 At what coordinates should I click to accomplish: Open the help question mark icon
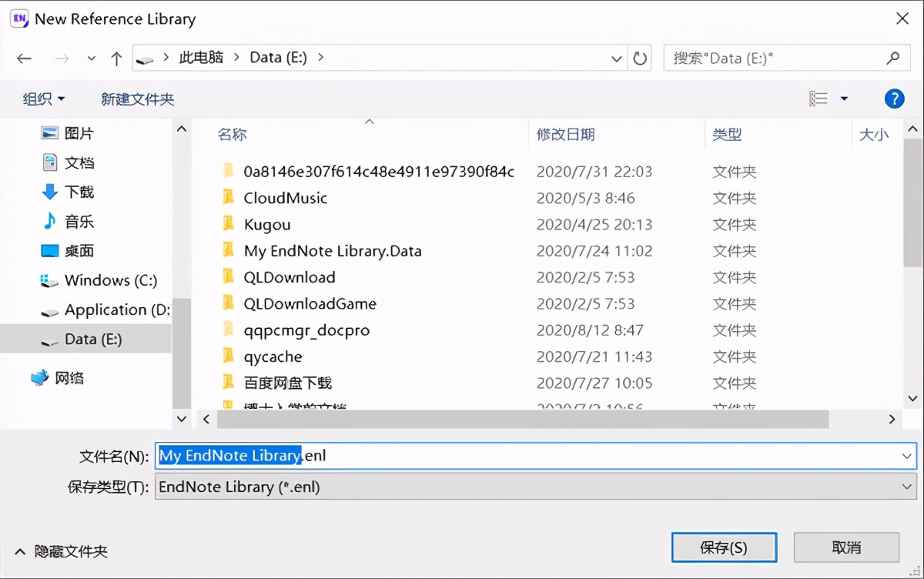tap(894, 99)
